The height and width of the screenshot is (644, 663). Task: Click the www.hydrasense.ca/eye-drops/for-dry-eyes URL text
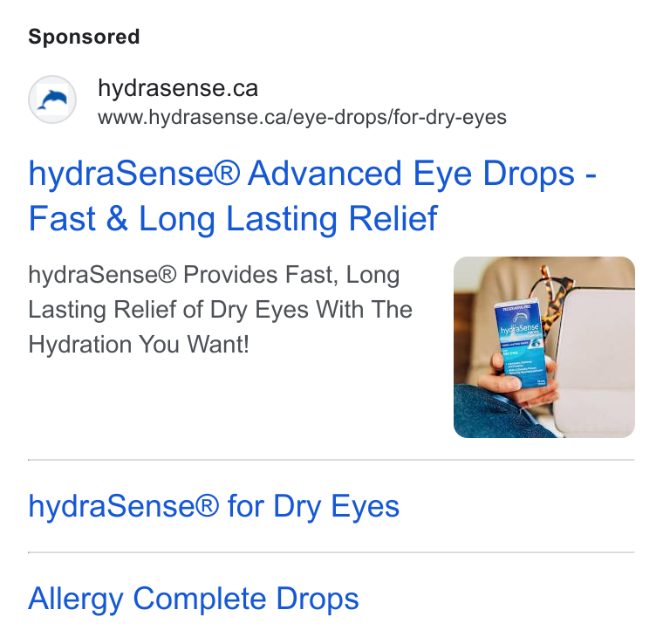(x=302, y=117)
